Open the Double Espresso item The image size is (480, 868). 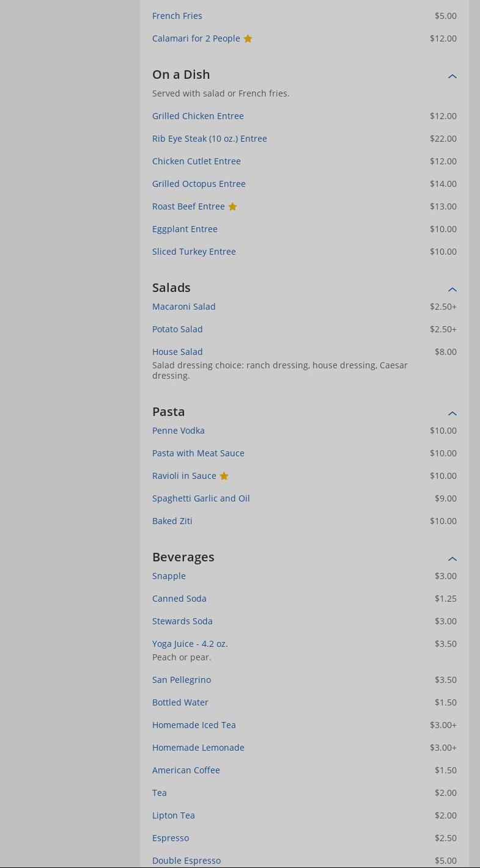186,861
